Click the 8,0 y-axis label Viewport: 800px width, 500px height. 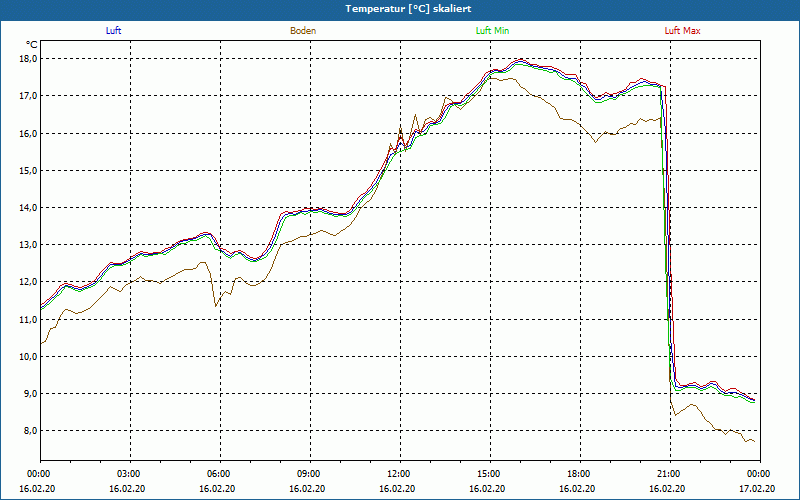[x=31, y=431]
